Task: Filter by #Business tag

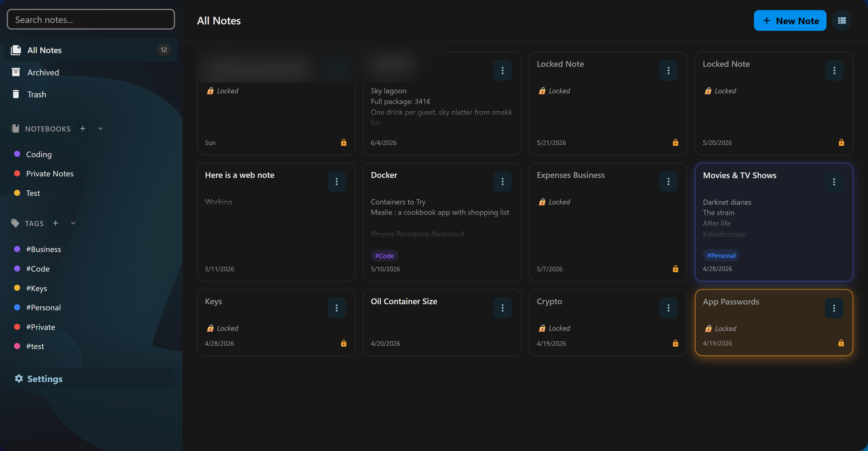Action: (x=44, y=249)
